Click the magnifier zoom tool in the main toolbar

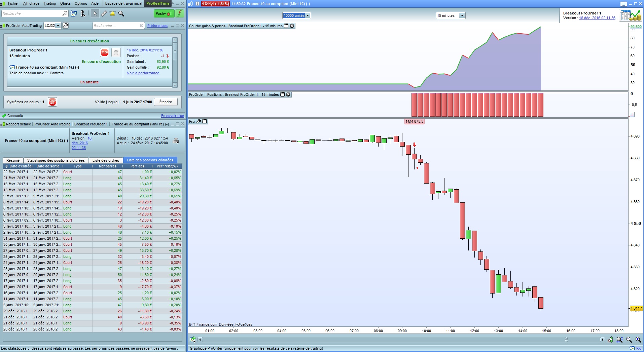click(x=121, y=13)
